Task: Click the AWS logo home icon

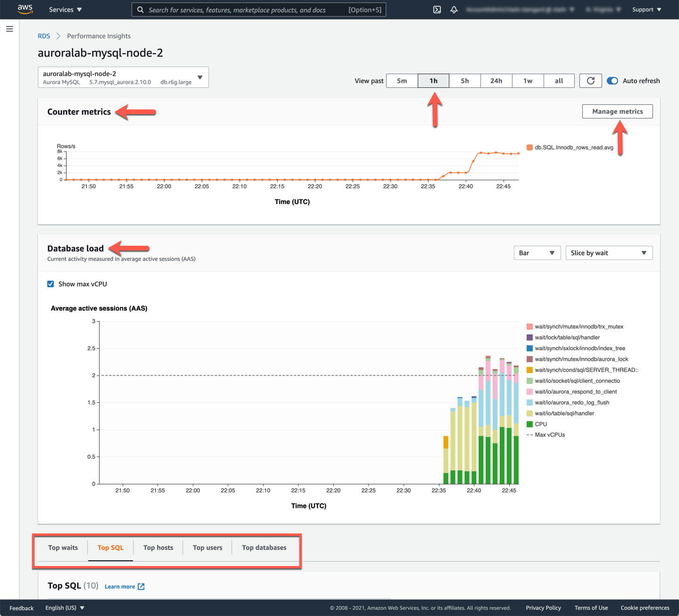Action: [25, 9]
